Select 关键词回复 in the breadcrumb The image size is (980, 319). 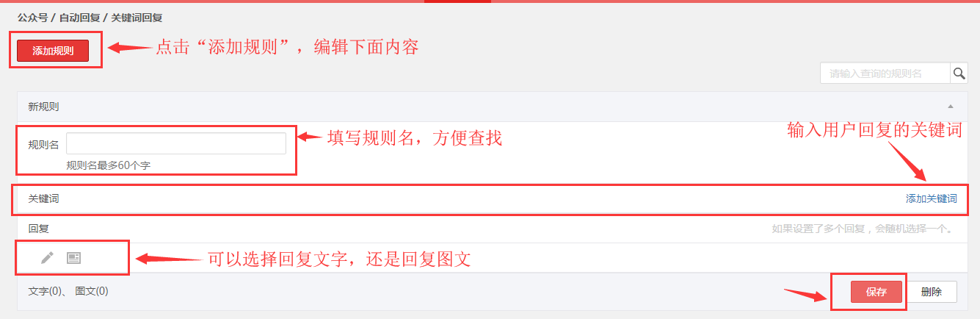[137, 17]
